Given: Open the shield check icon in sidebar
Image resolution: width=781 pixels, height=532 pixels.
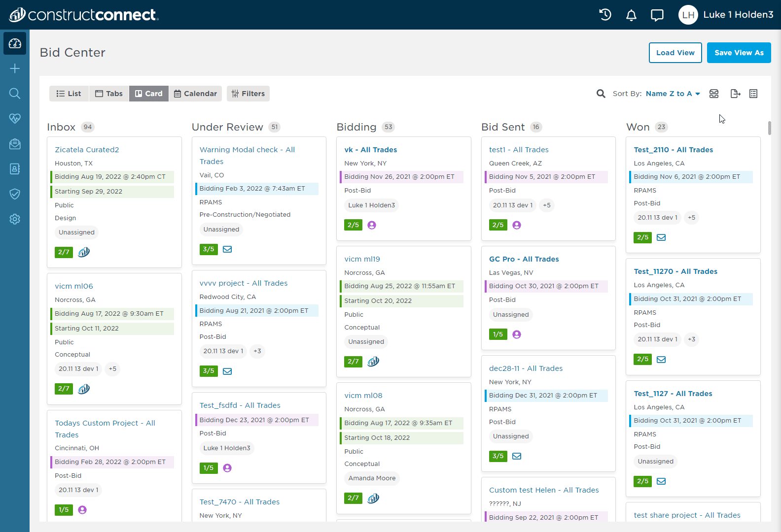Looking at the screenshot, I should click(15, 194).
